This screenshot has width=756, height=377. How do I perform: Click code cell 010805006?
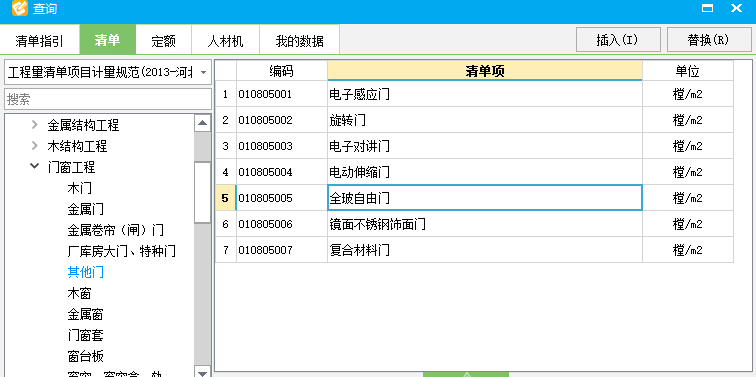(282, 224)
